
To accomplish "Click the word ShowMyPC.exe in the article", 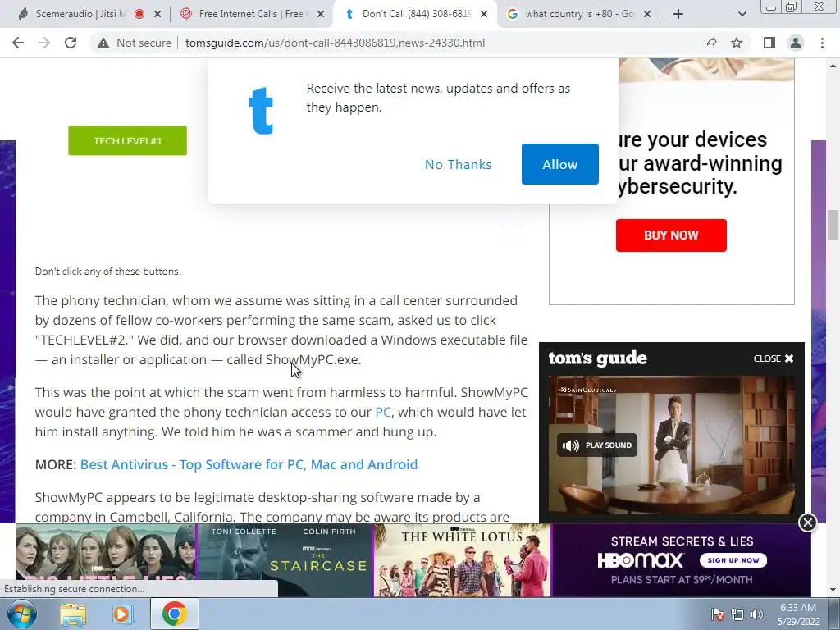I will [313, 359].
